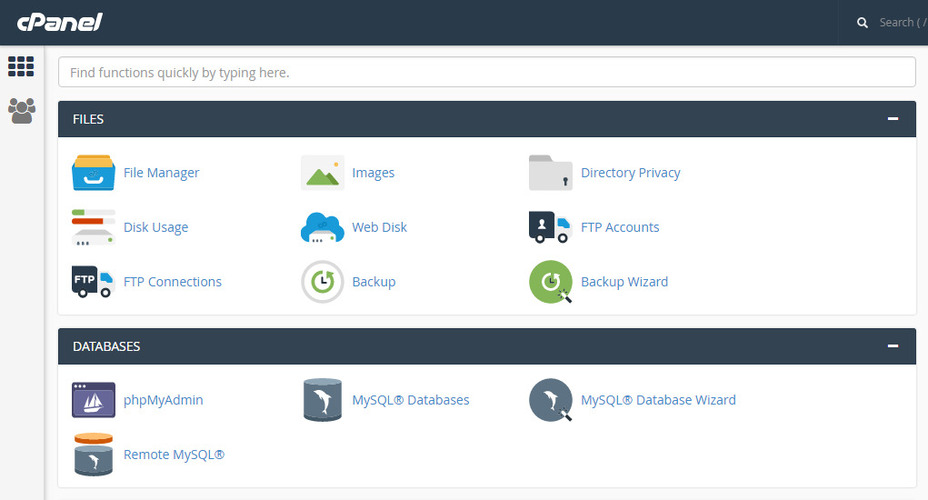
Task: Click the Images picture icon
Action: tap(322, 173)
